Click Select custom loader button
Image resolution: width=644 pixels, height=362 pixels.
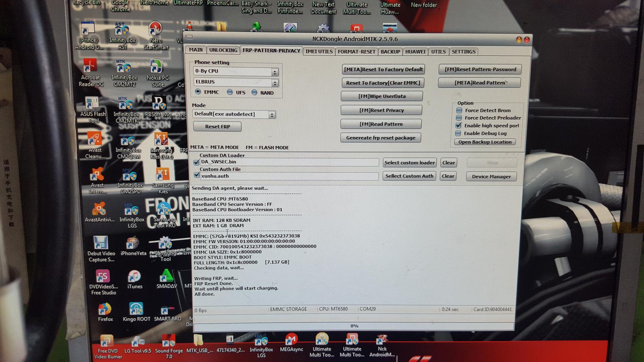pos(409,162)
